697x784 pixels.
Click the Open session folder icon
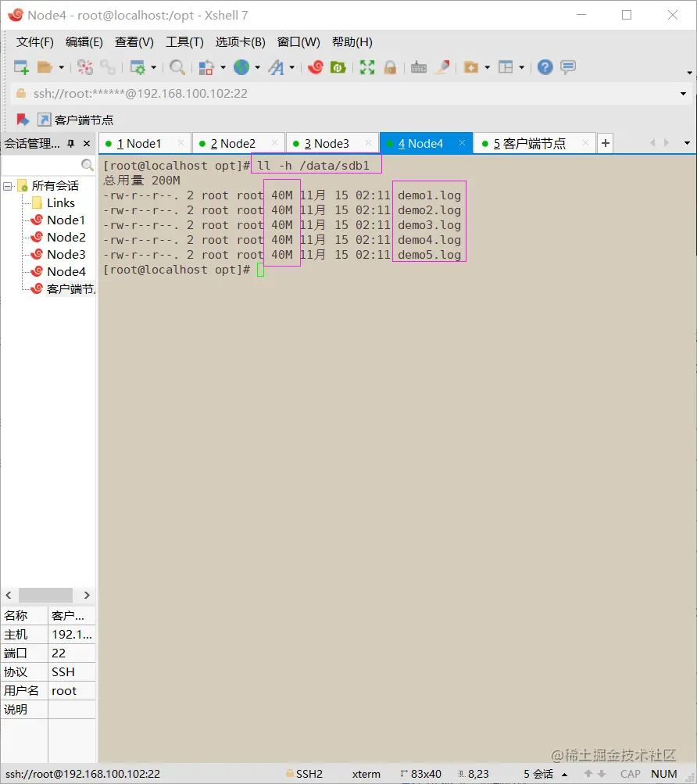click(45, 67)
